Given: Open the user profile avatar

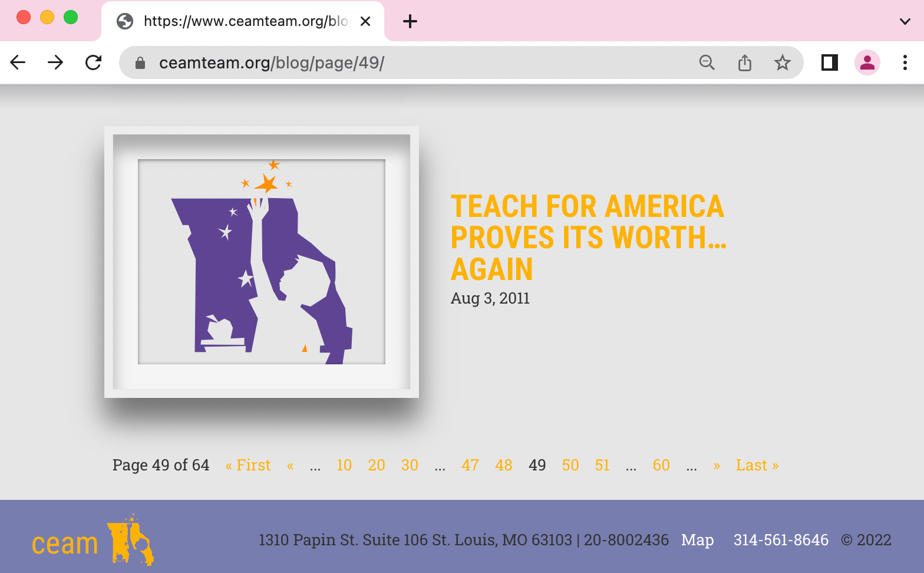Looking at the screenshot, I should tap(867, 62).
